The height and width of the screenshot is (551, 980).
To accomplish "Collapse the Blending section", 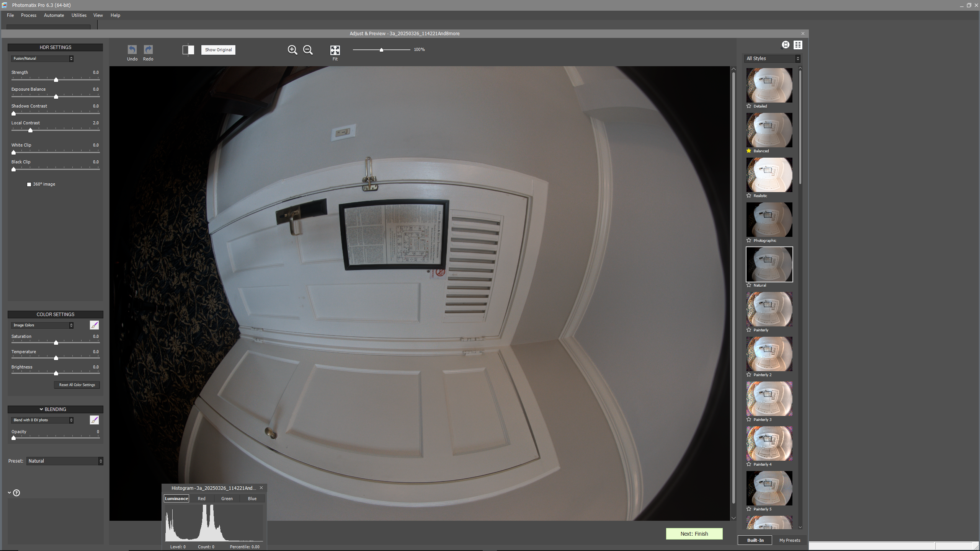I will coord(41,409).
